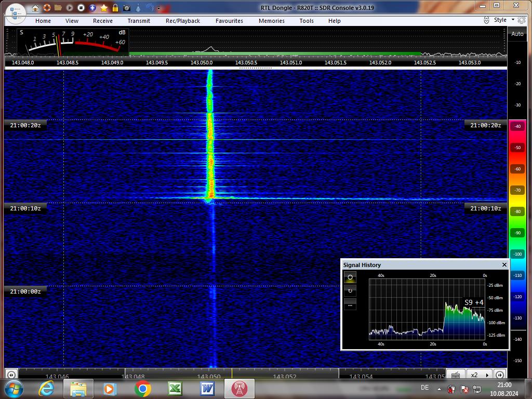Screen dimensions: 532x399
Task: Toggle the Signal History circle record button
Action: [x=350, y=277]
